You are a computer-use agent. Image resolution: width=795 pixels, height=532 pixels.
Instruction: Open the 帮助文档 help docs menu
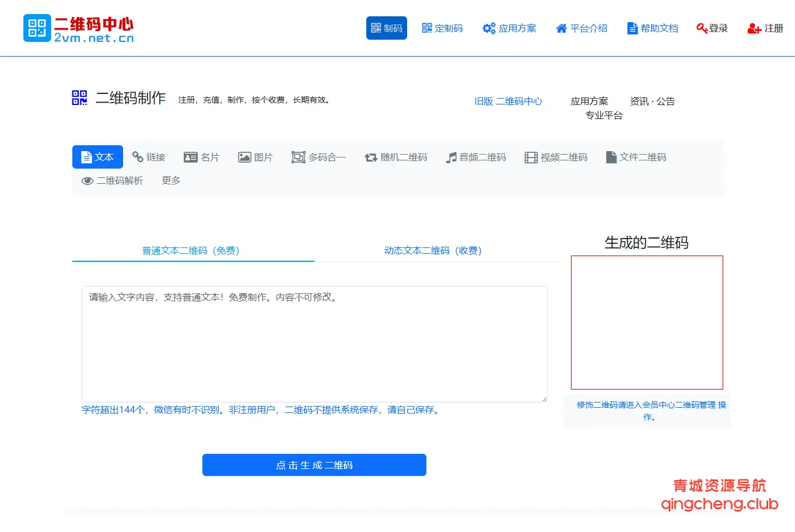(x=652, y=28)
